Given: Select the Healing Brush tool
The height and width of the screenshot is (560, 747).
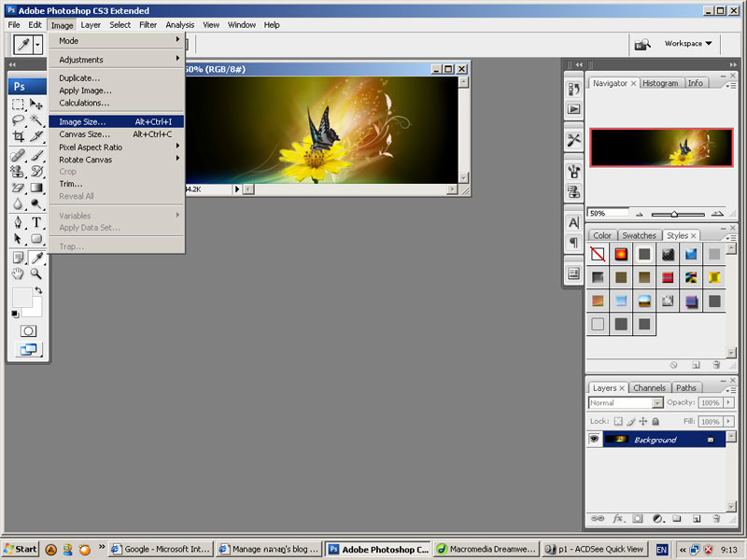Looking at the screenshot, I should 18,155.
